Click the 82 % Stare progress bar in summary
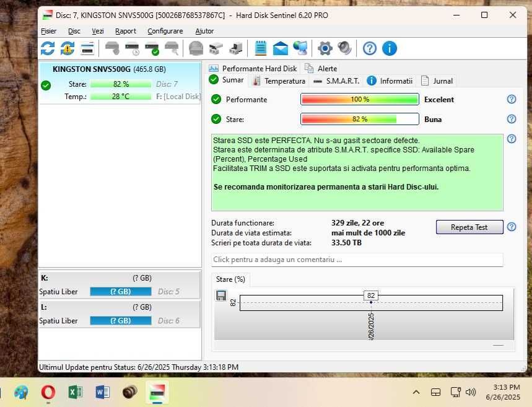 360,119
